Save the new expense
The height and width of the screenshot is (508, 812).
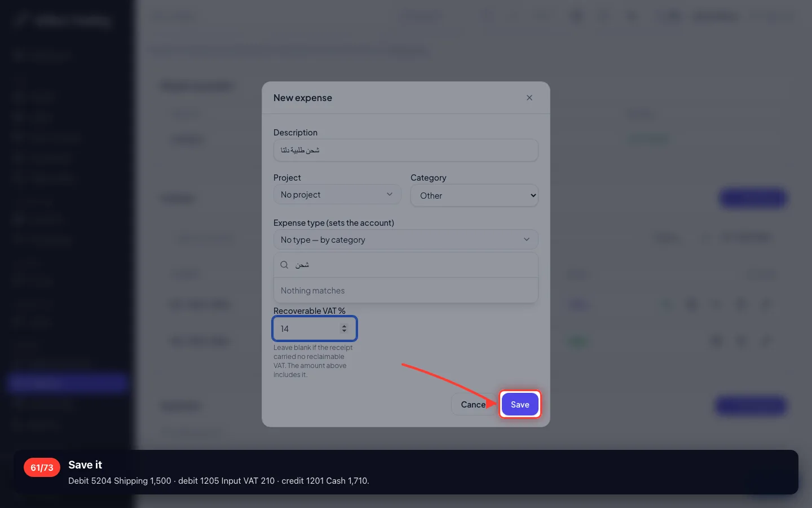click(520, 405)
